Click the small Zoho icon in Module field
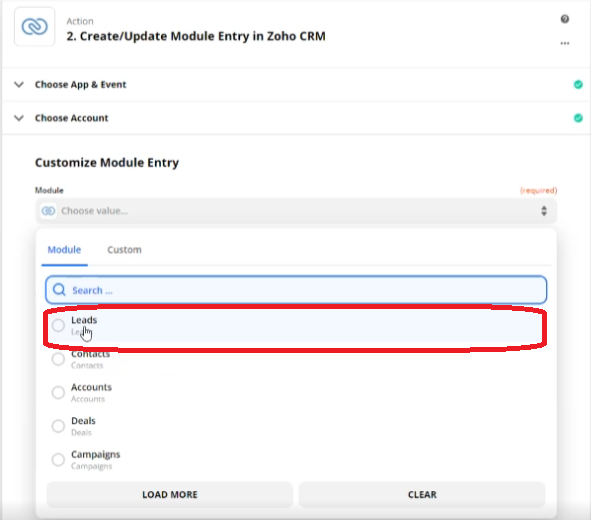This screenshot has height=520, width=591. click(48, 211)
